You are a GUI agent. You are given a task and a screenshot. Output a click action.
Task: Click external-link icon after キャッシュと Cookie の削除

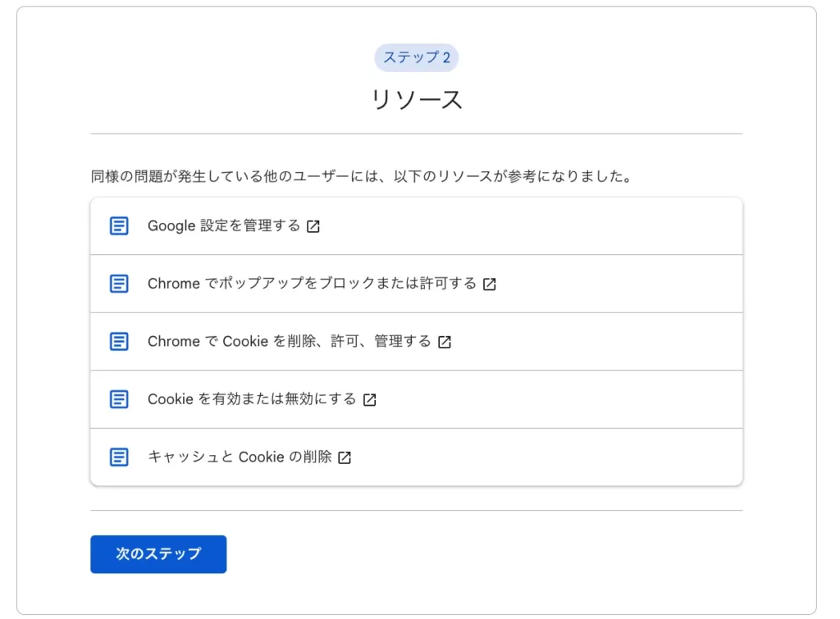click(345, 457)
